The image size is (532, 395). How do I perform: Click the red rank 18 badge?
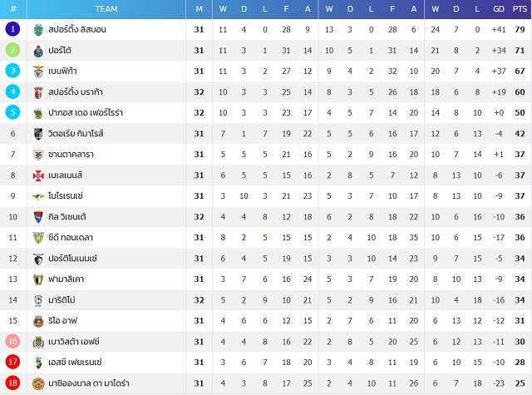[x=13, y=383]
